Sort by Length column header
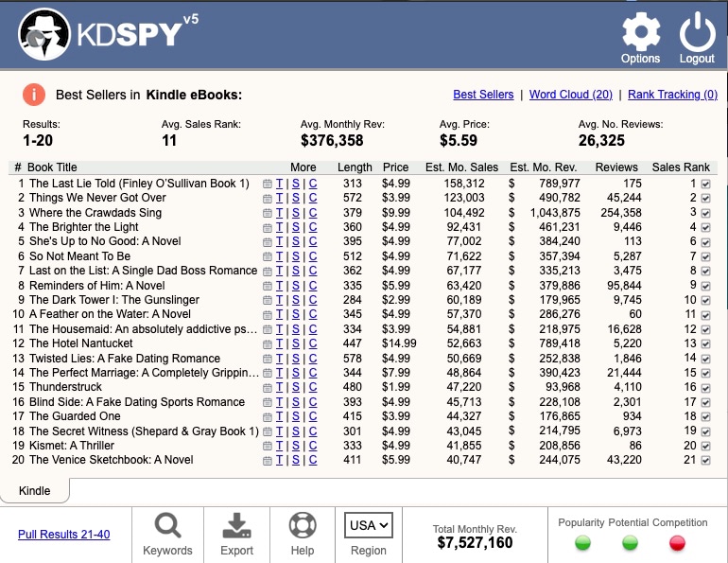 [x=355, y=167]
